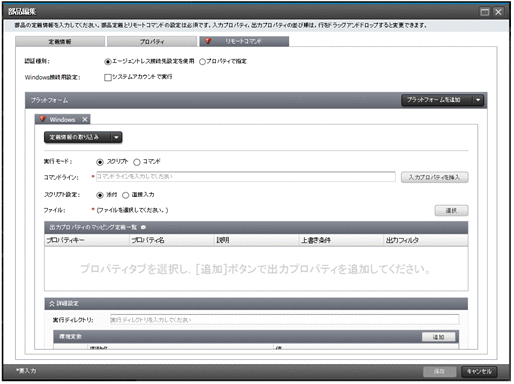Screen dimensions: 514x384
Task: Check システムアカウントで実行 checkbox
Action: (108, 77)
